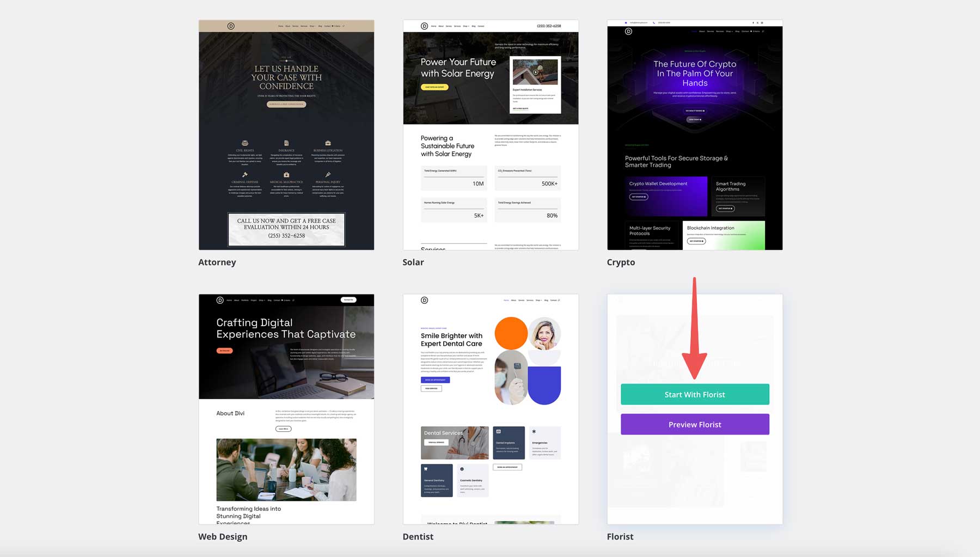Choose the Solar starter site thumbnail
Image resolution: width=980 pixels, height=557 pixels.
491,135
